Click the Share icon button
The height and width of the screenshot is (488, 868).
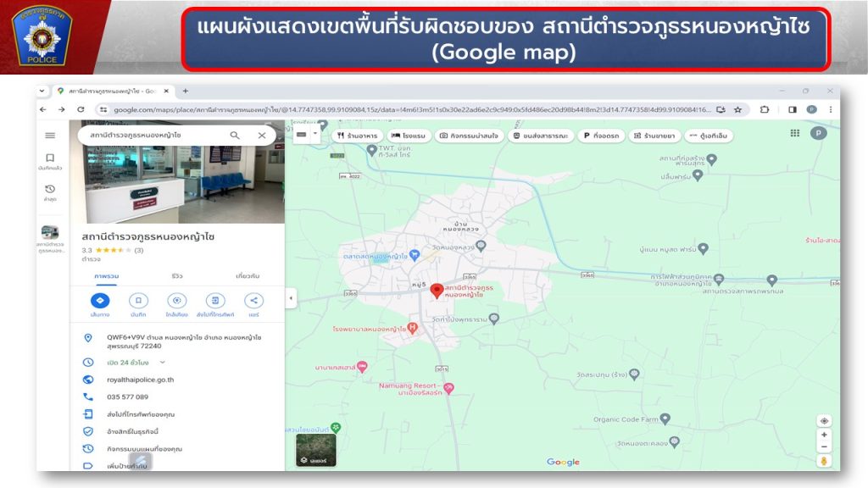pyautogui.click(x=253, y=301)
